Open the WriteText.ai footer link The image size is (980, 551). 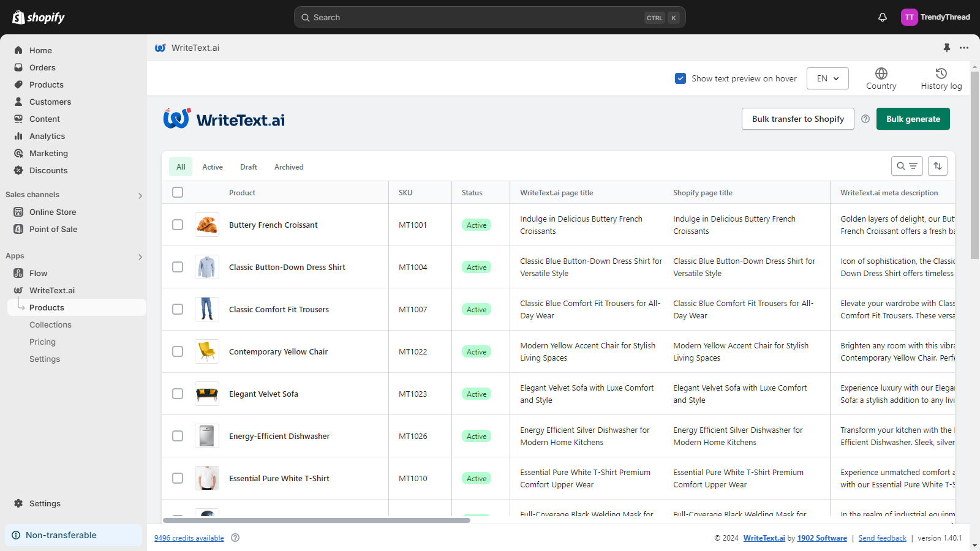[764, 538]
